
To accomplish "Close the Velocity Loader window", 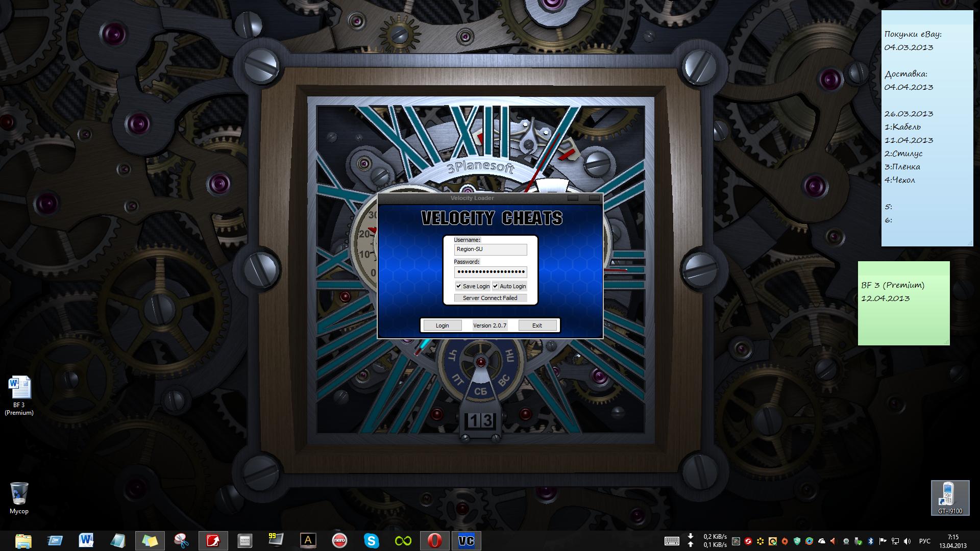I will pyautogui.click(x=594, y=198).
